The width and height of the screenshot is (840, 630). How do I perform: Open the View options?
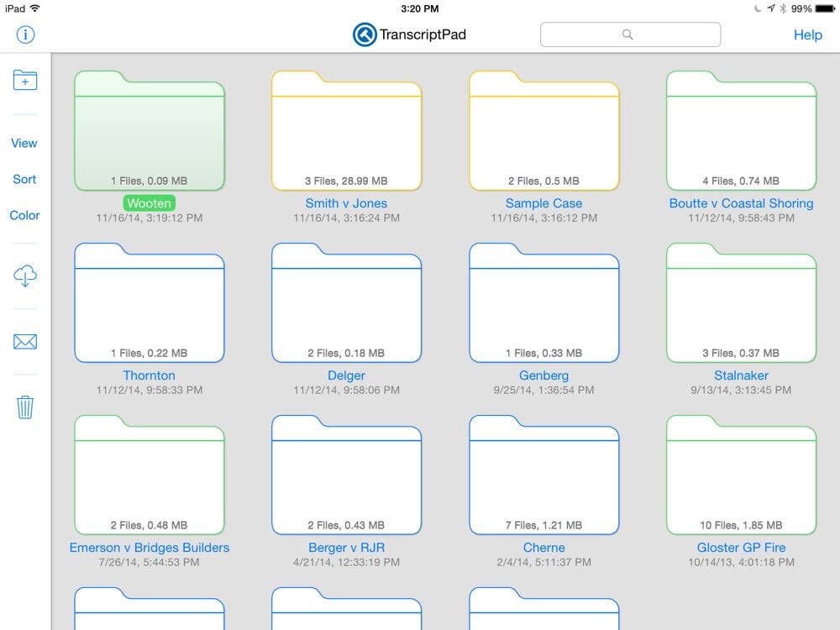pyautogui.click(x=24, y=143)
